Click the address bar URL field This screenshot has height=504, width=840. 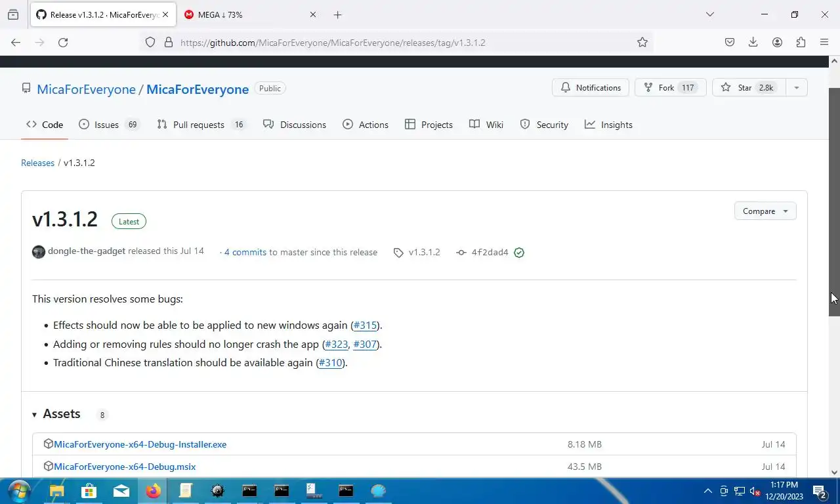398,42
